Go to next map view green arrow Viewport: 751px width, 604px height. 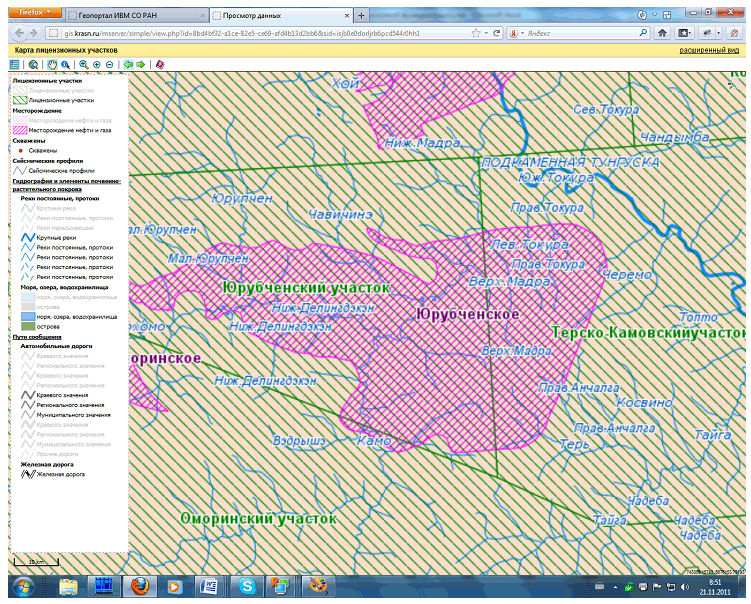click(x=141, y=64)
